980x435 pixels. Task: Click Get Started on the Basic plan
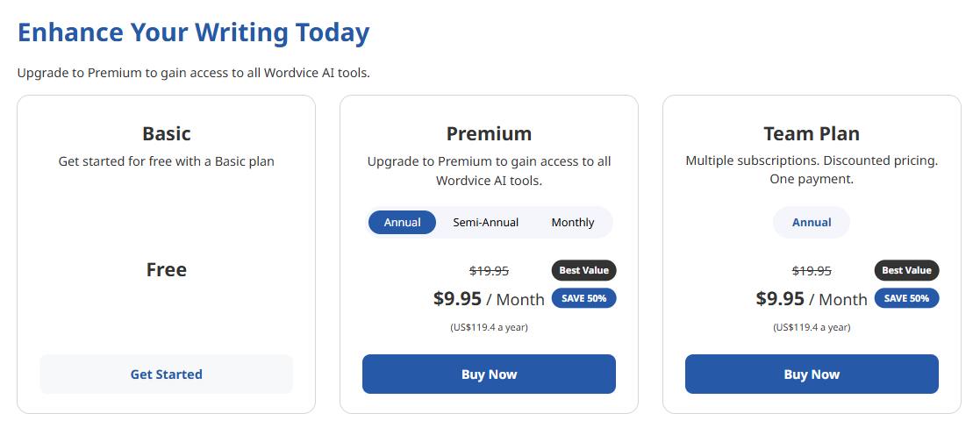[166, 374]
